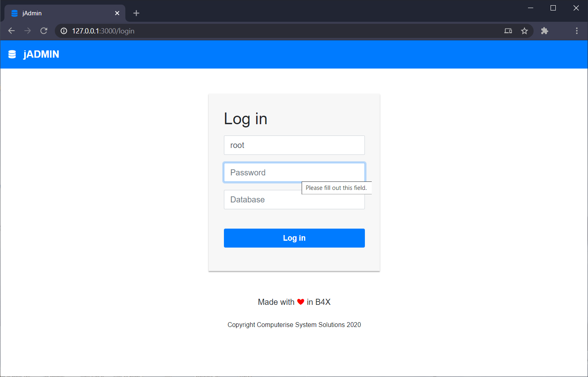
Task: Select the Database input field
Action: tap(294, 200)
